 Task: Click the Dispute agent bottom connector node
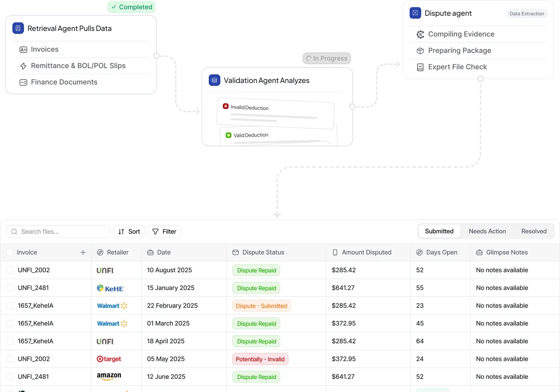(480, 79)
